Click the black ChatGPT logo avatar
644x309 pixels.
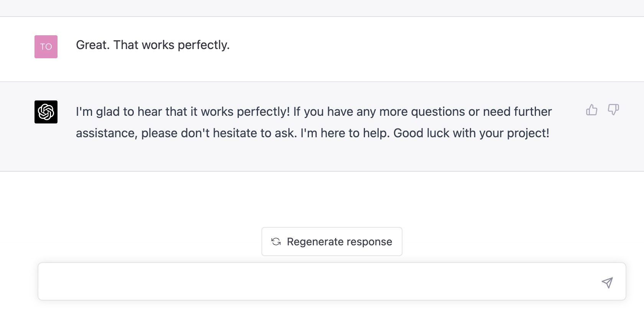(46, 112)
